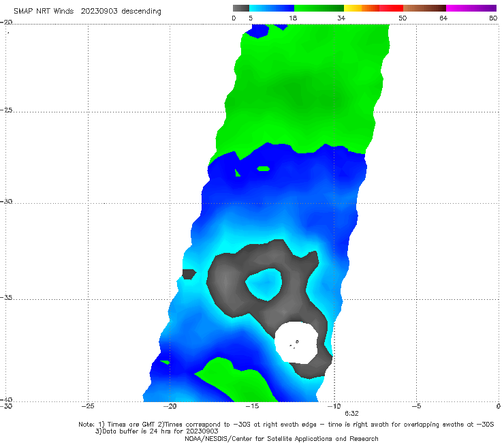
Task: Click the green 18-34 colorbar segment
Action: (319, 8)
